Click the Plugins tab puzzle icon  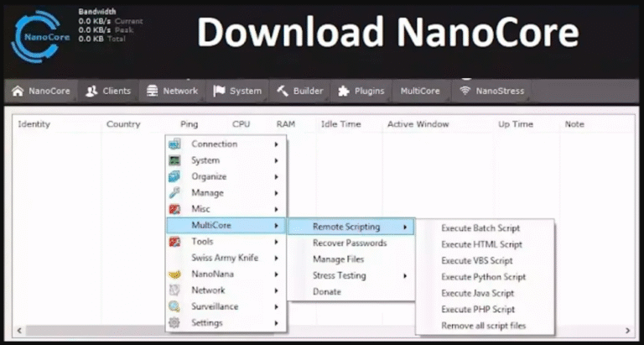tap(343, 91)
